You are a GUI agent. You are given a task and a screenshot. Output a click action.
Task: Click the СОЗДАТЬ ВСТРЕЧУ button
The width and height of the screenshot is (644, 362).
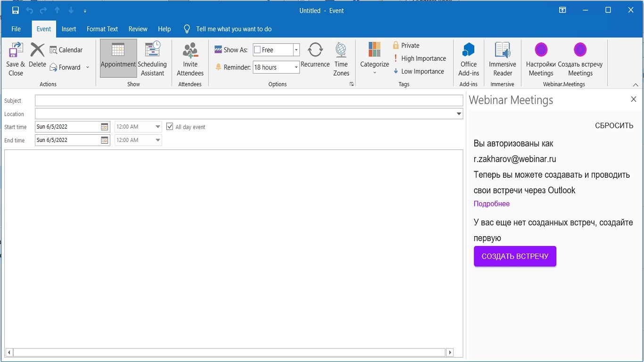click(515, 256)
